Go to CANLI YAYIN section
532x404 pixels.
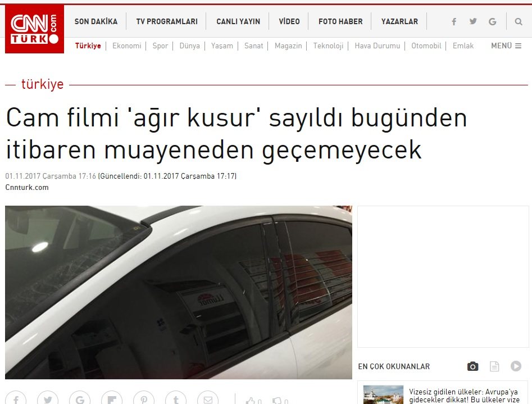(238, 22)
